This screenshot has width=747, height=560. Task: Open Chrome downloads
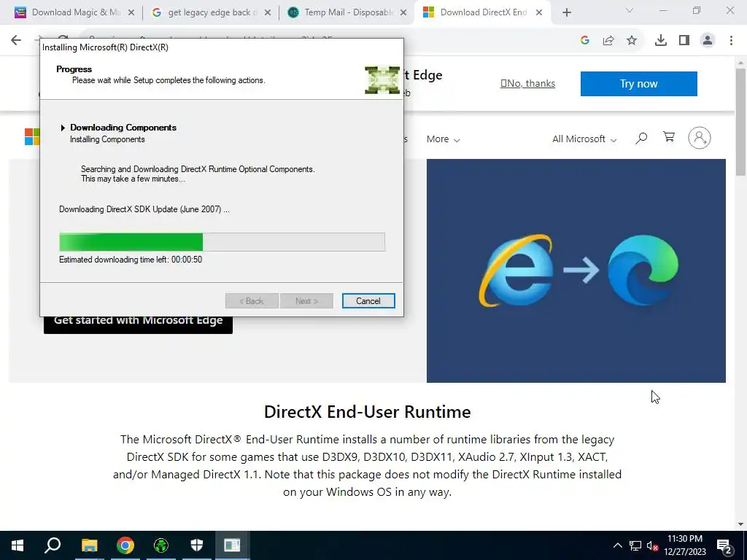point(661,41)
